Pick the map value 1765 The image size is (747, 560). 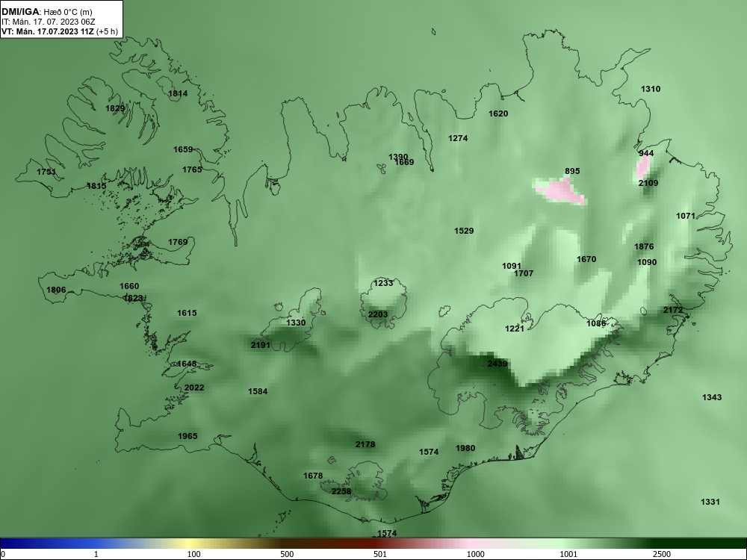coord(192,169)
